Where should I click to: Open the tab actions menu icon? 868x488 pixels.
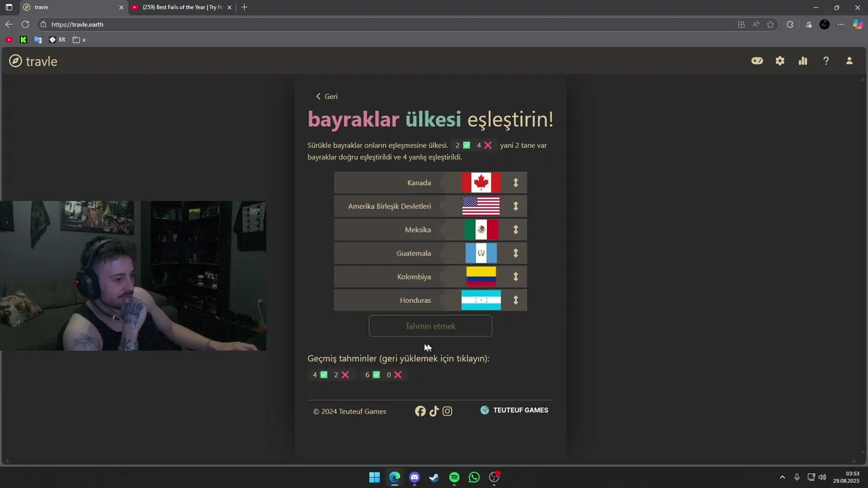[9, 7]
